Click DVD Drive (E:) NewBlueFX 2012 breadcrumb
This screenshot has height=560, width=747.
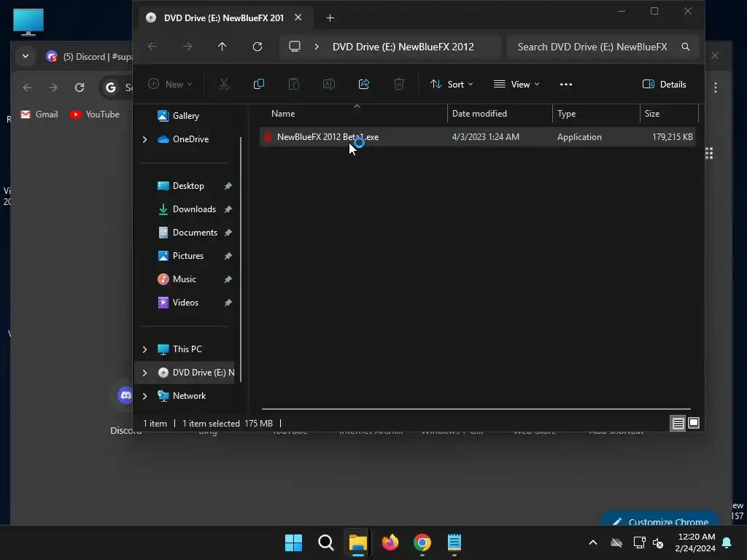pyautogui.click(x=403, y=47)
